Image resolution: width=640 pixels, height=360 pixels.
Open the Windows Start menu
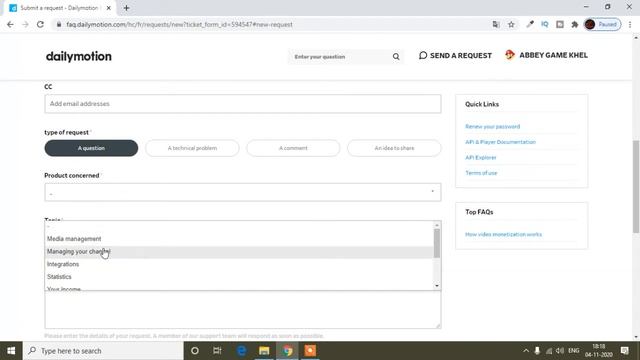pos(11,351)
